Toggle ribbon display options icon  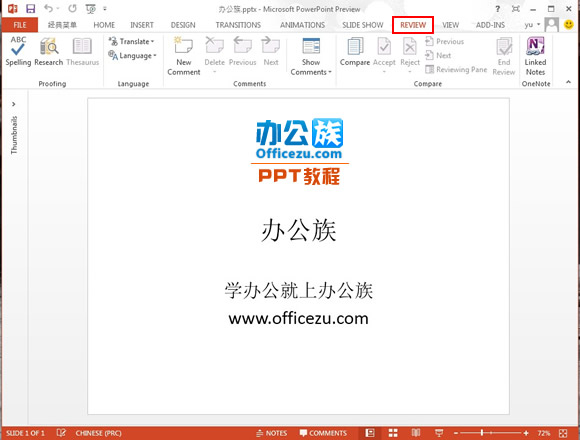[x=515, y=9]
